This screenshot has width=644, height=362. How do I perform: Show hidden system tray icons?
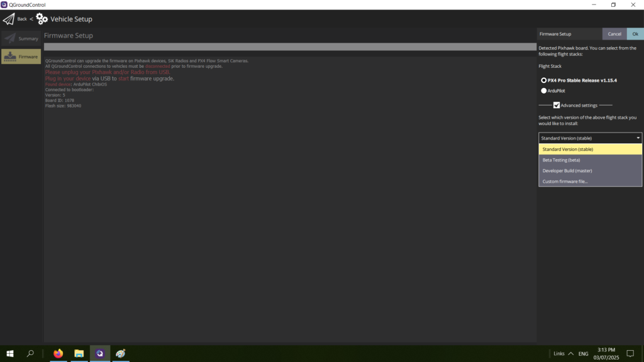[571, 353]
